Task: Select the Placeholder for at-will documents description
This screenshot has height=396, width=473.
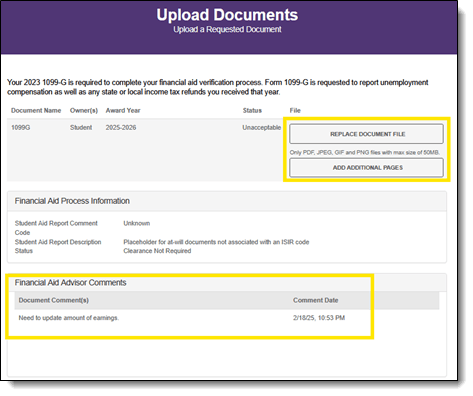Action: (216, 242)
